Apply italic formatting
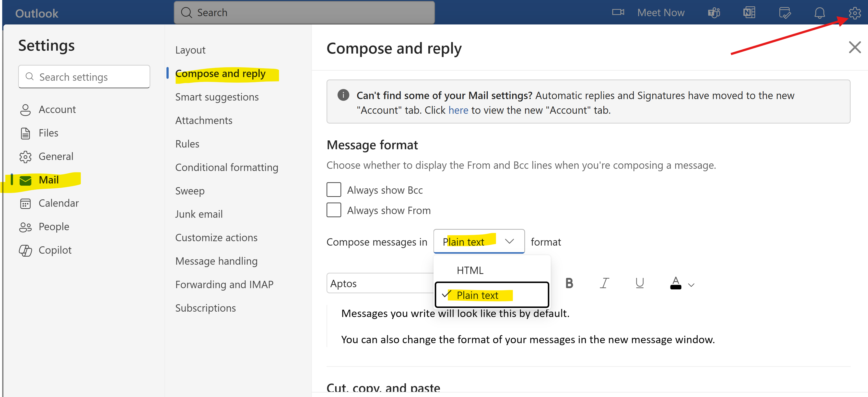 pos(605,283)
